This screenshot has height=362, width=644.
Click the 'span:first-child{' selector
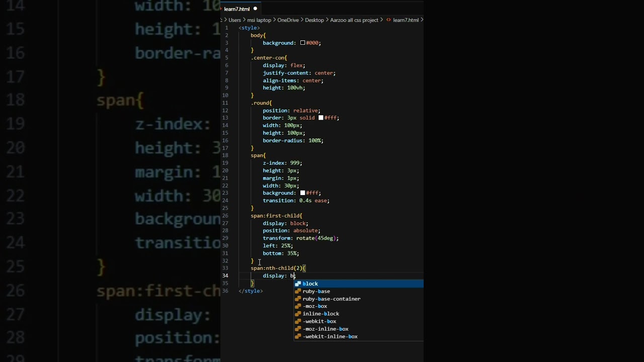276,216
